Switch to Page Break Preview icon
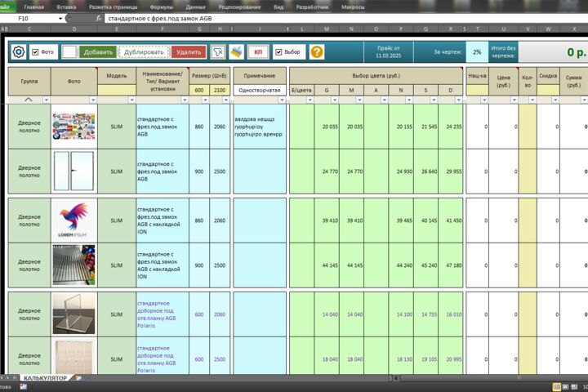588x392 pixels. [574, 387]
